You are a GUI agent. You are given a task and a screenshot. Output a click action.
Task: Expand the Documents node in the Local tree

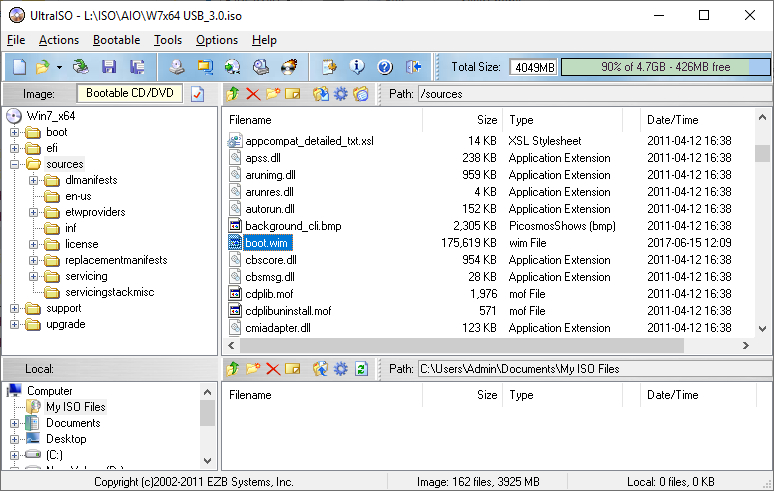click(x=14, y=423)
